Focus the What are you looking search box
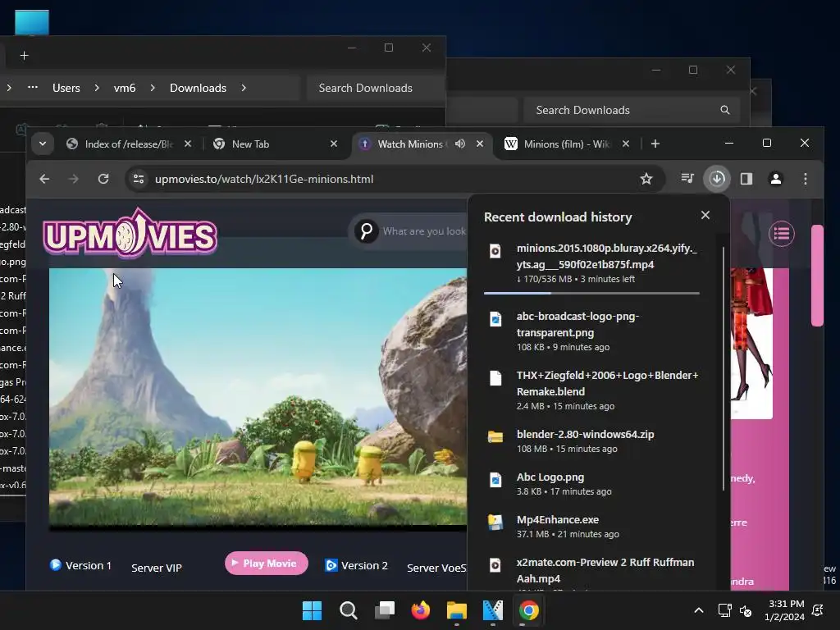The image size is (840, 630). pos(424,231)
